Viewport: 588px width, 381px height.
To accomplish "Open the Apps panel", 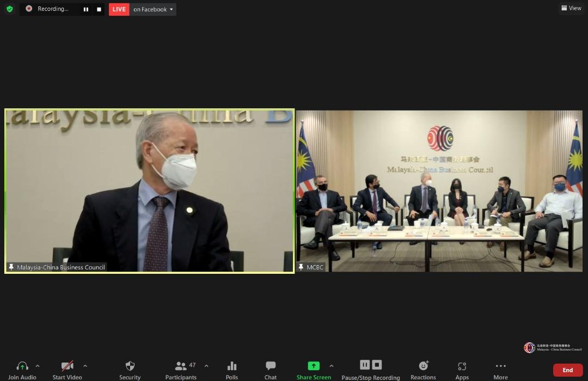I will pos(462,366).
